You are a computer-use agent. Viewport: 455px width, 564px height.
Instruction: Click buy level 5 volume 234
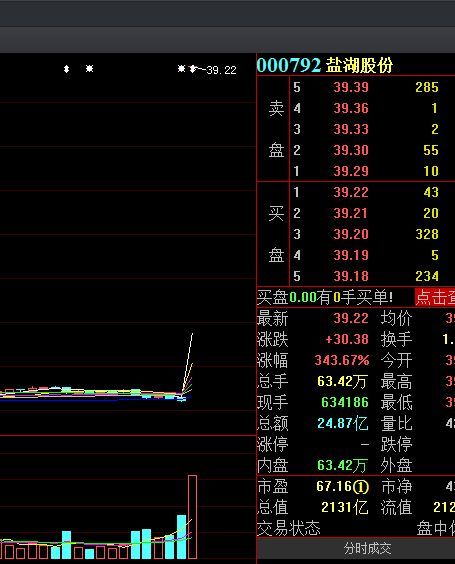(x=427, y=276)
